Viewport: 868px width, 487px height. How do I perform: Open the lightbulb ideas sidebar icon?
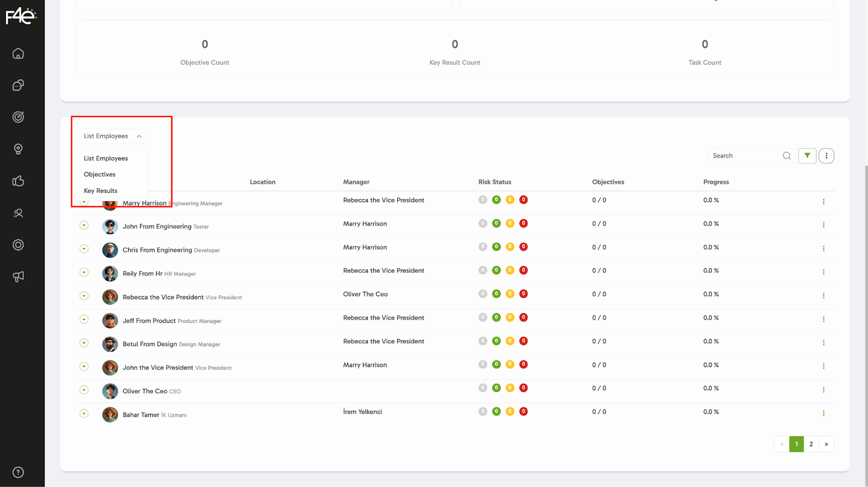tap(18, 149)
